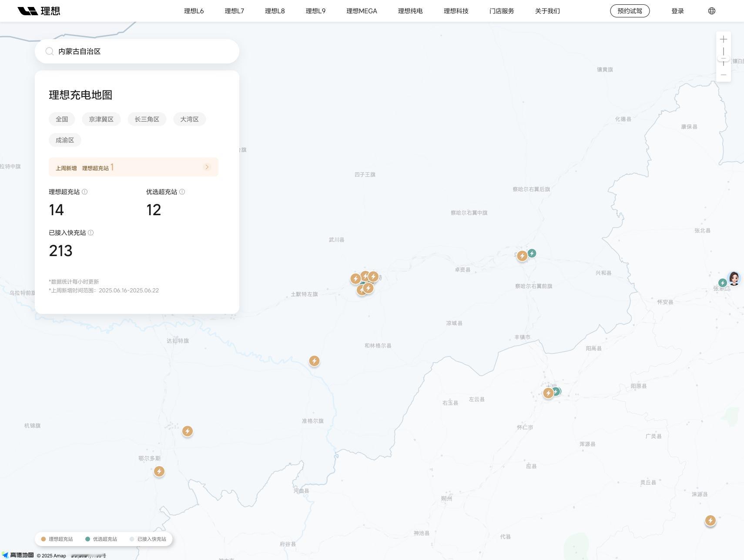Open the 理想L9 menu
This screenshot has height=560, width=744.
315,11
